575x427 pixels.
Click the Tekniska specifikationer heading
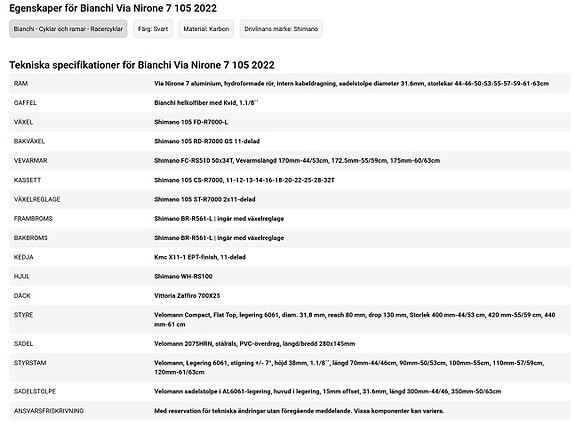(x=142, y=65)
